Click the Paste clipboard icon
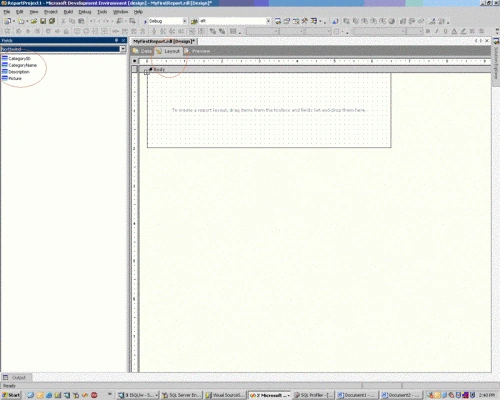The width and height of the screenshot is (500, 400). point(81,21)
